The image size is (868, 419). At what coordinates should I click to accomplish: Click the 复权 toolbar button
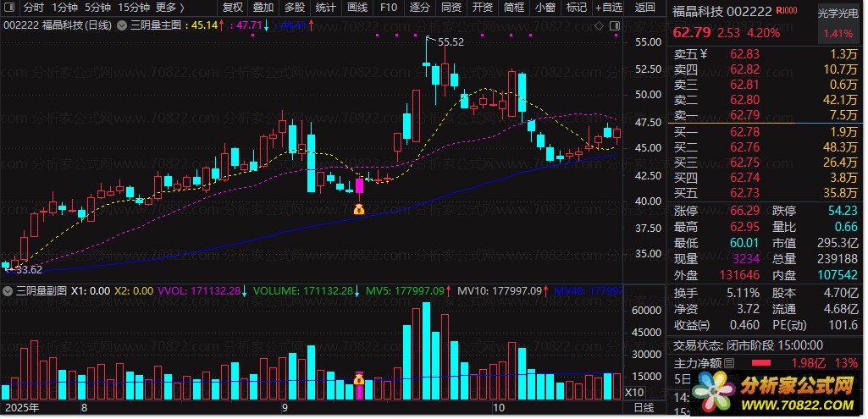[233, 8]
